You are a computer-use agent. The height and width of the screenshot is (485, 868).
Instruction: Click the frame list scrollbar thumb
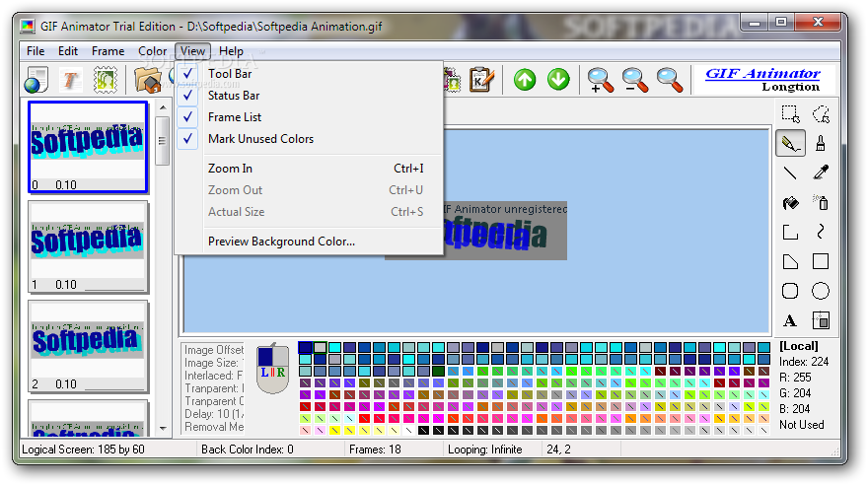tap(162, 140)
